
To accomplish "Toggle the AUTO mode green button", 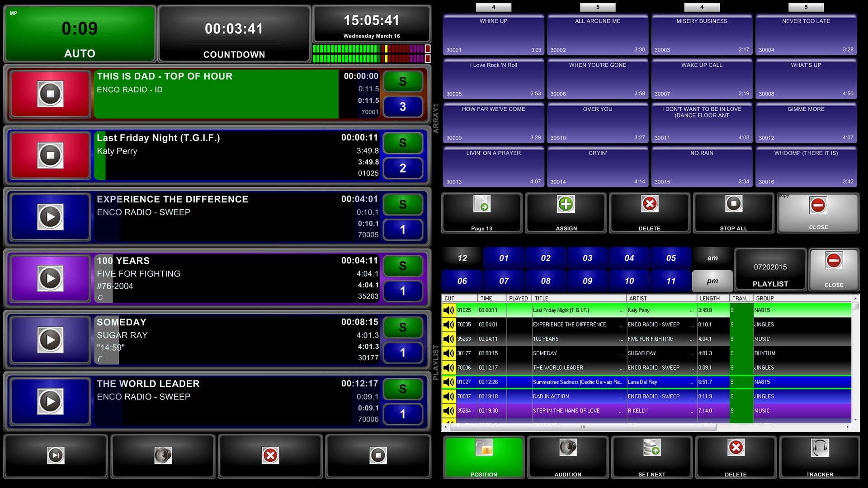I will (80, 34).
